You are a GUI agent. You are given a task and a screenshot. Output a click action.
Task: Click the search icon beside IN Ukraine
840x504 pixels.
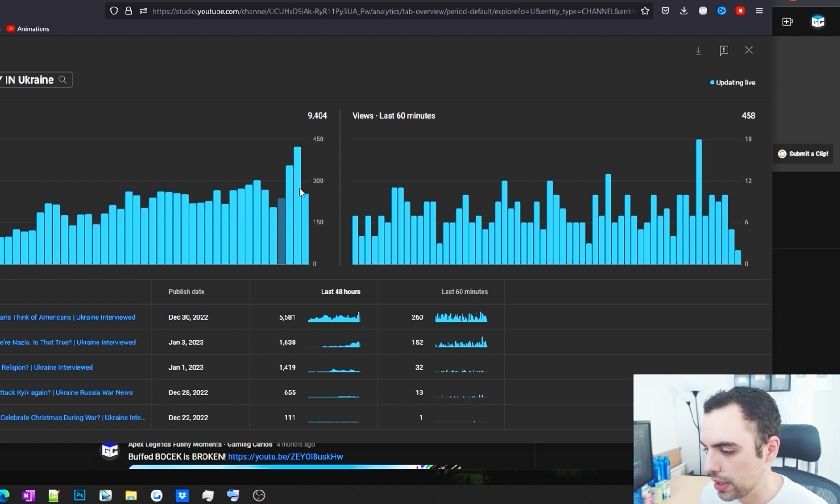point(63,80)
